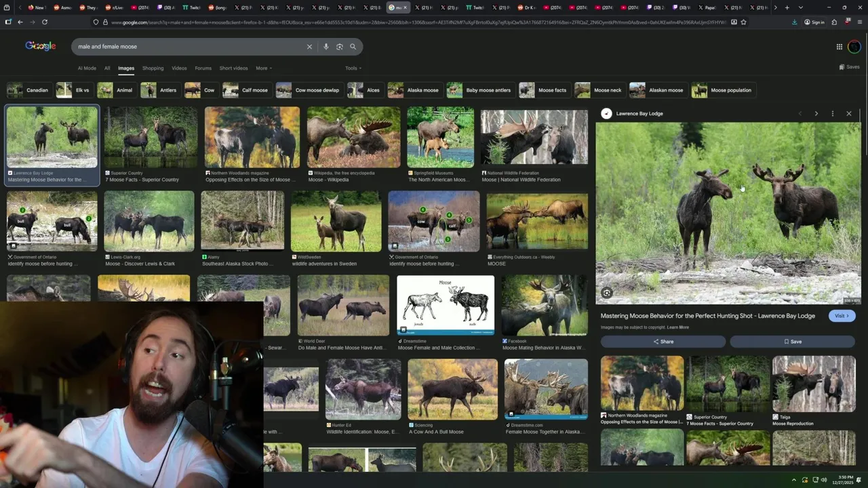The image size is (868, 488).
Task: Click Lens search icon on preview image
Action: [607, 293]
